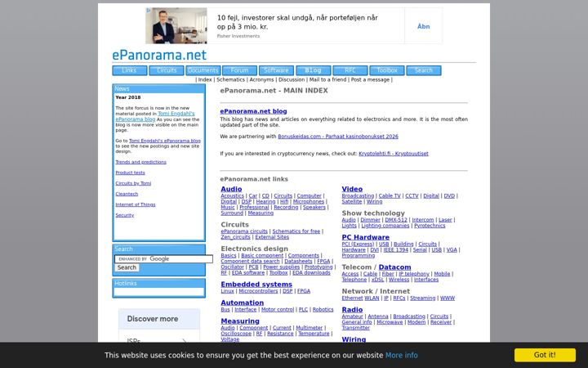Open the Links navigation tab
This screenshot has height=368, width=588.
point(129,70)
